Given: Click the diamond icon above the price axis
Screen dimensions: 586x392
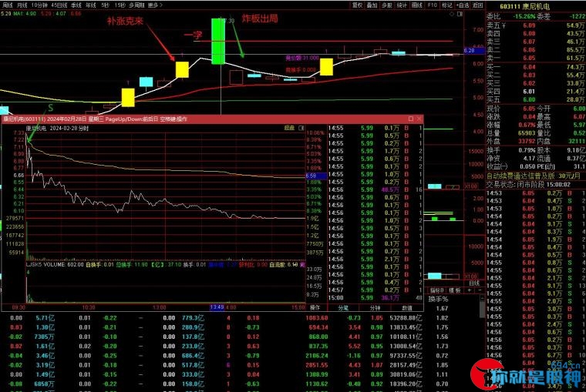Looking at the screenshot, I should pos(452,14).
